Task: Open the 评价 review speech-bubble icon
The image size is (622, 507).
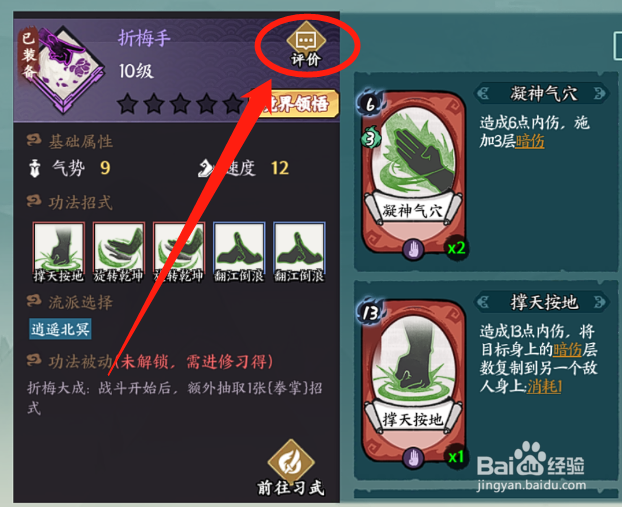Action: (306, 40)
